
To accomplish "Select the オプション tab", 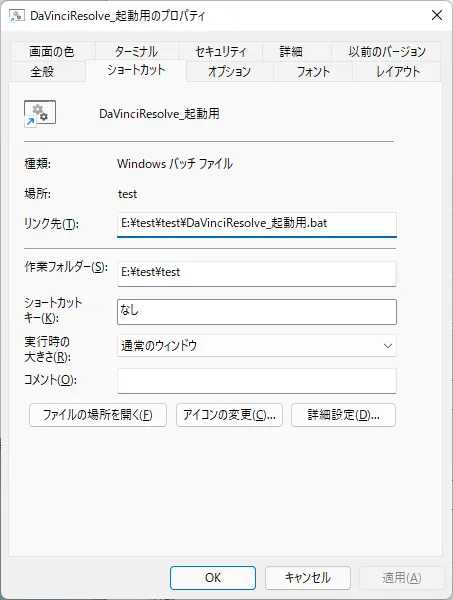I will click(x=230, y=72).
